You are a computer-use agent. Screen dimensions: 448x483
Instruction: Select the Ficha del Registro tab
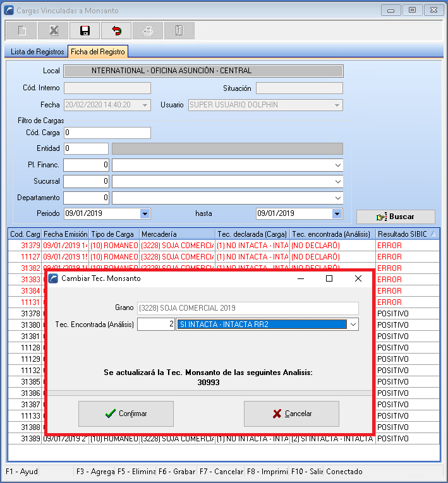[x=98, y=51]
